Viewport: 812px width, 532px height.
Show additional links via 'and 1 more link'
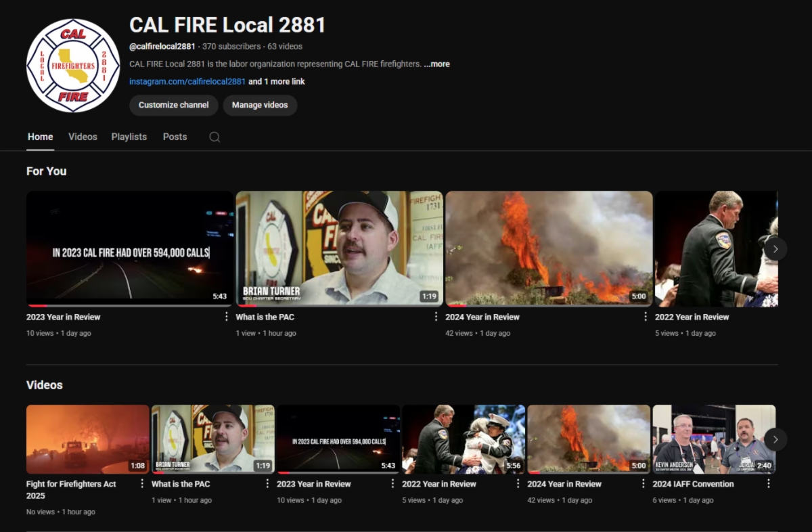tap(277, 82)
